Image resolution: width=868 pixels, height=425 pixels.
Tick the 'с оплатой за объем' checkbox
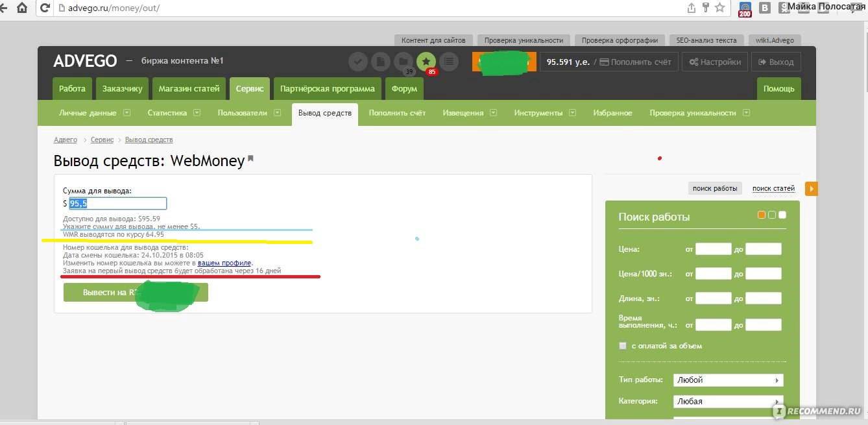[x=623, y=346]
